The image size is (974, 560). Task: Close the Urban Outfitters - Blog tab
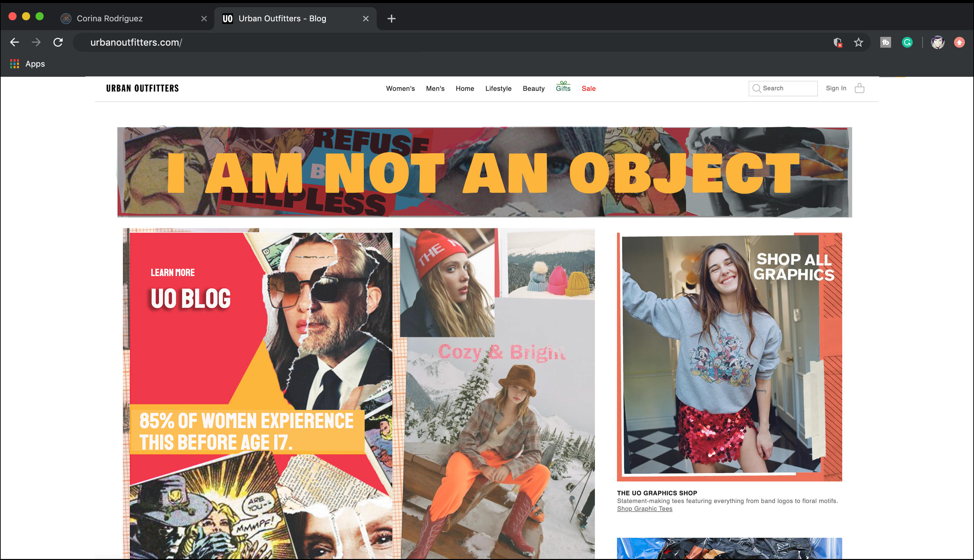pyautogui.click(x=366, y=19)
